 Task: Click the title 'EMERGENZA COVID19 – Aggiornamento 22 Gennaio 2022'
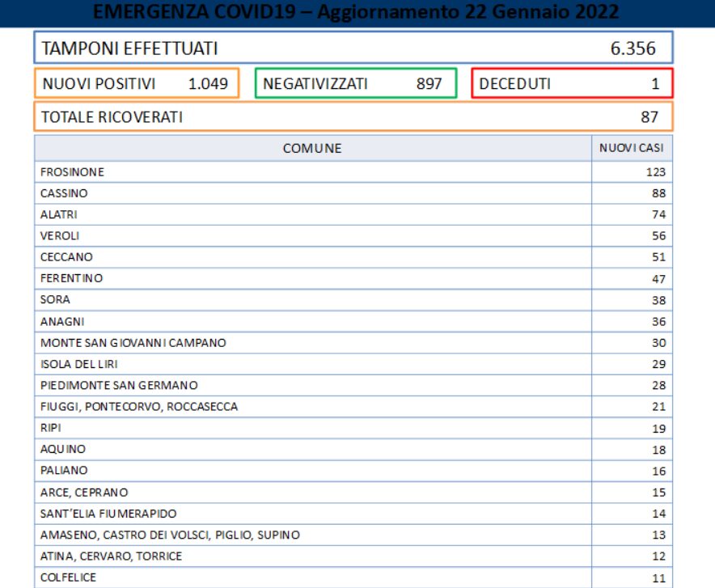click(356, 11)
